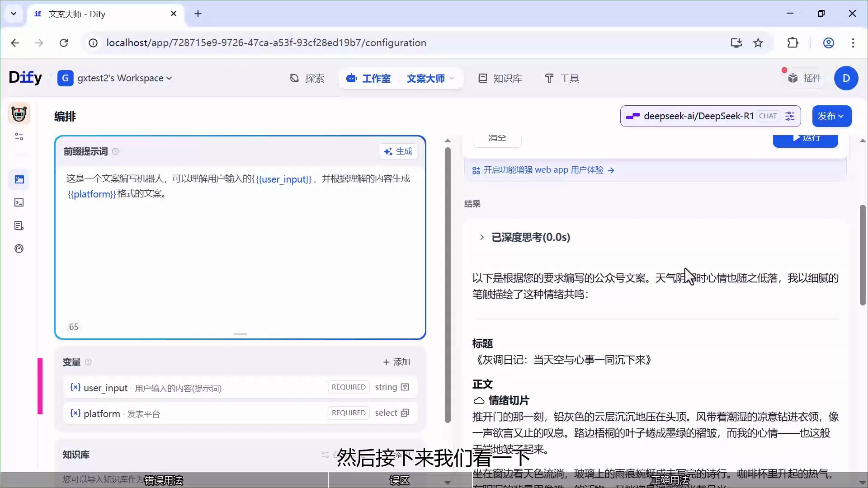The width and height of the screenshot is (868, 488).
Task: Click the prompt editor resize handle
Action: tap(241, 334)
